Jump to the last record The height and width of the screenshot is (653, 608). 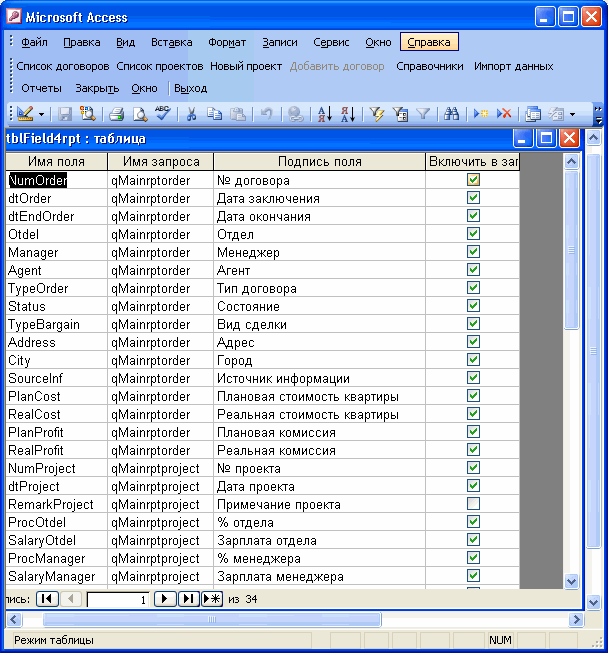[189, 599]
